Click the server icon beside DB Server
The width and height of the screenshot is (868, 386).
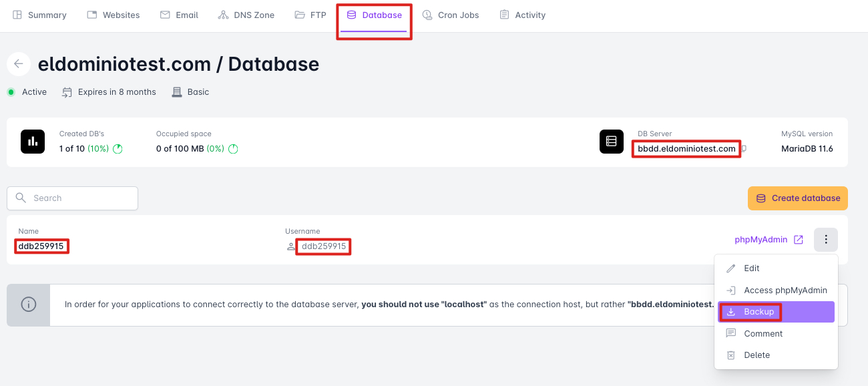tap(611, 142)
